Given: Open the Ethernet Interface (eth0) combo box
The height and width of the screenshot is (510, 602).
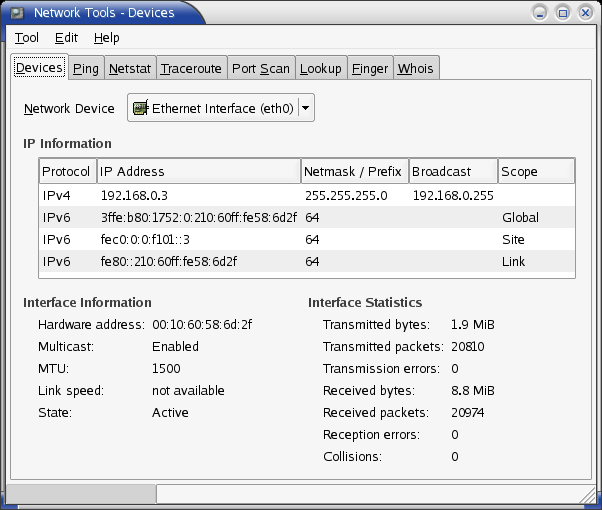Looking at the screenshot, I should pyautogui.click(x=221, y=108).
